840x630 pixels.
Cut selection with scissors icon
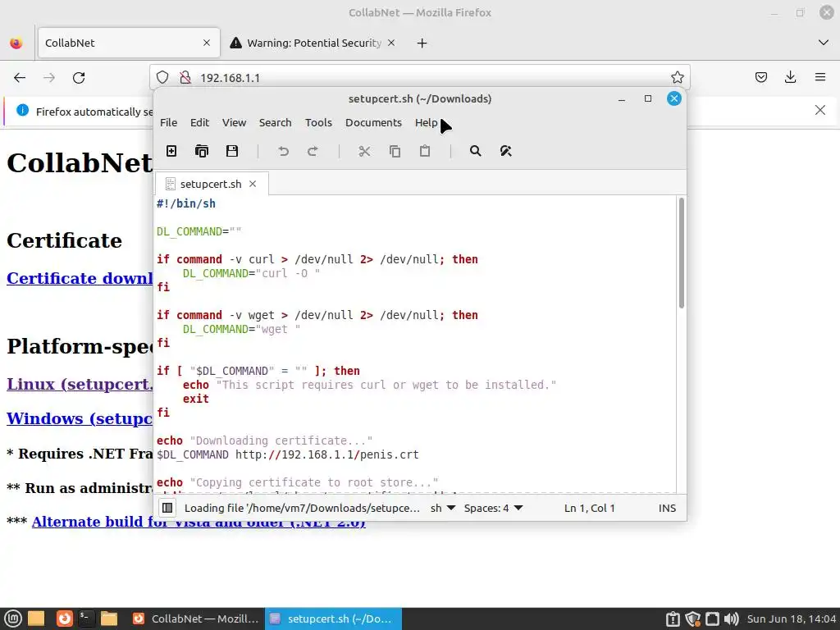pos(364,151)
